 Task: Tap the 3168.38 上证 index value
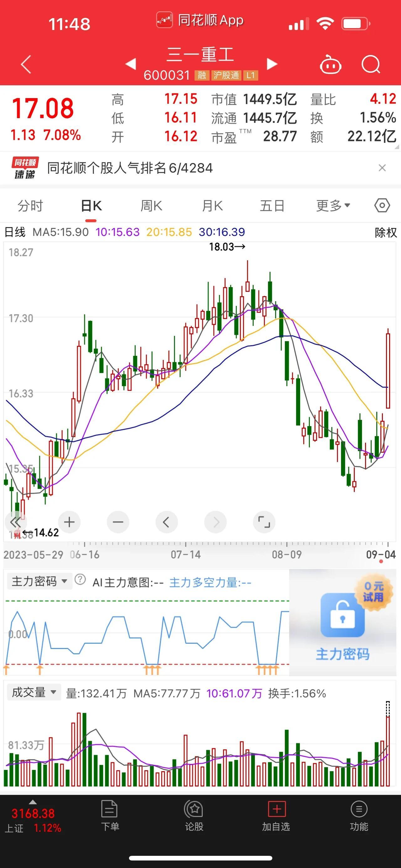33,813
